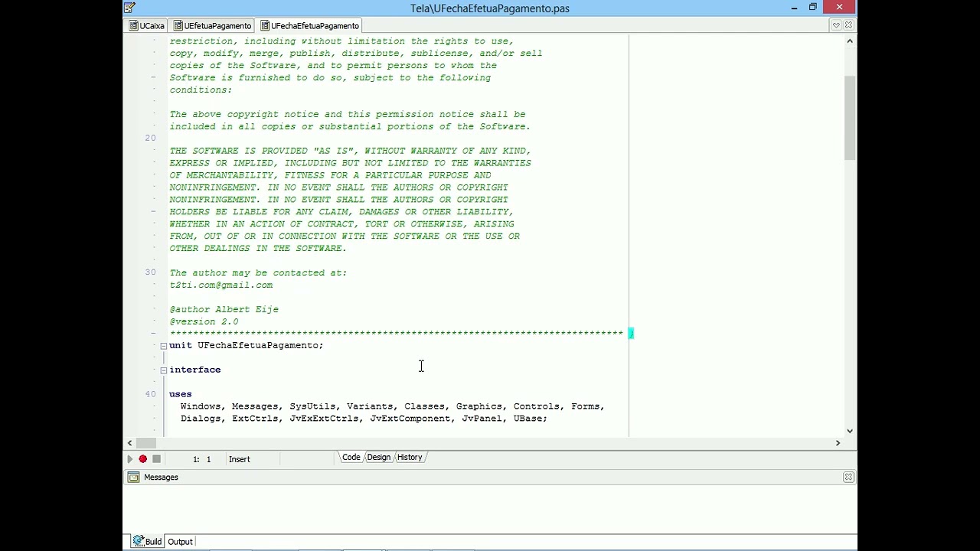
Task: Click line number 30 in the gutter
Action: [x=150, y=272]
